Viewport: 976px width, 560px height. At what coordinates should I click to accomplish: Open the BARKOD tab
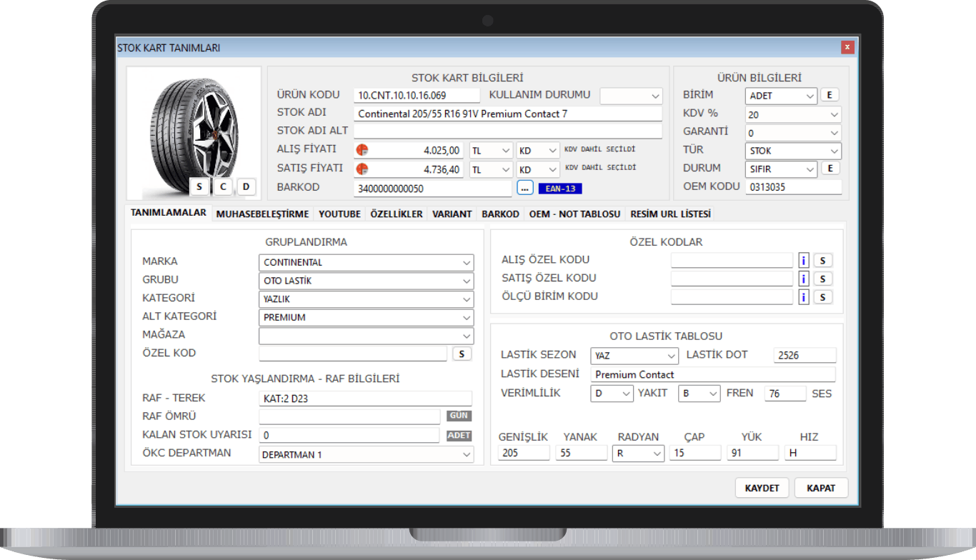[500, 214]
